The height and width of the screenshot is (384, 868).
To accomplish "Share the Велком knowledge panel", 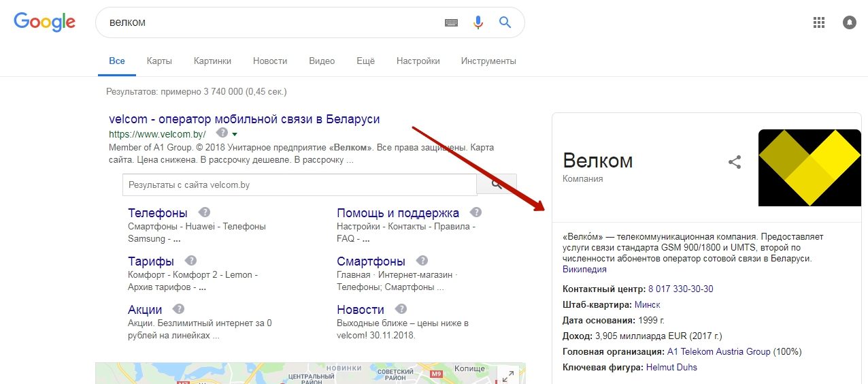I will point(735,162).
